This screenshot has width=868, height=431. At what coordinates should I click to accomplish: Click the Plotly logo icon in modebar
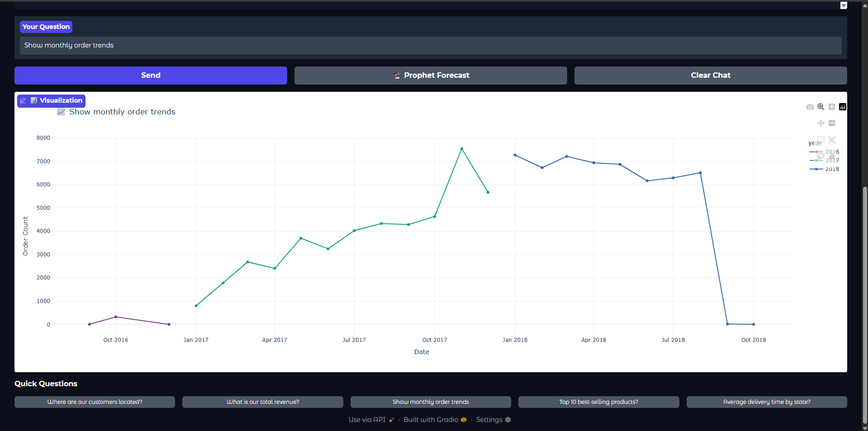click(843, 107)
